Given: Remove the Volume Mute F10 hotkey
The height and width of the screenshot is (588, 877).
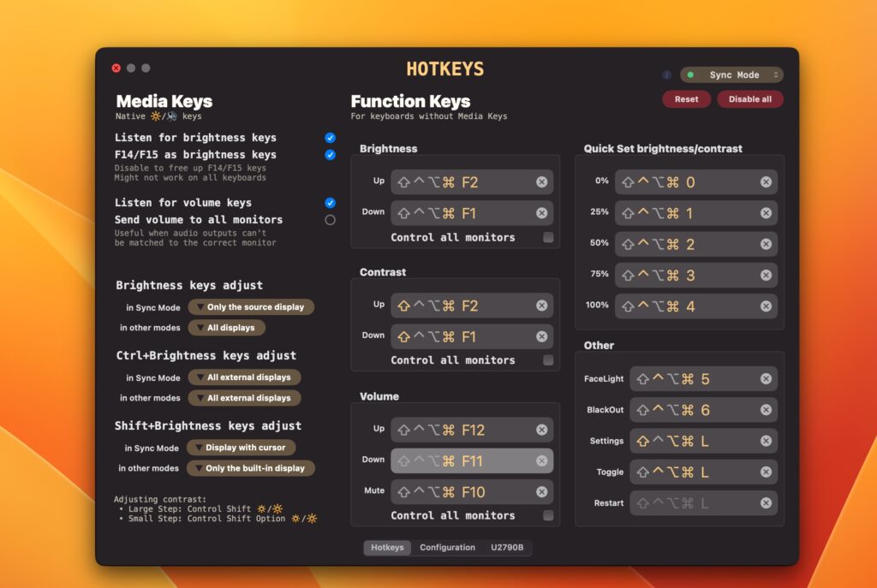Looking at the screenshot, I should tap(541, 492).
